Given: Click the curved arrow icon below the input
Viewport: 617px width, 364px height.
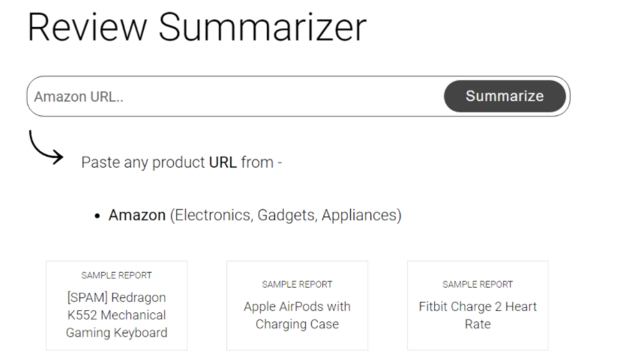Looking at the screenshot, I should pyautogui.click(x=46, y=148).
